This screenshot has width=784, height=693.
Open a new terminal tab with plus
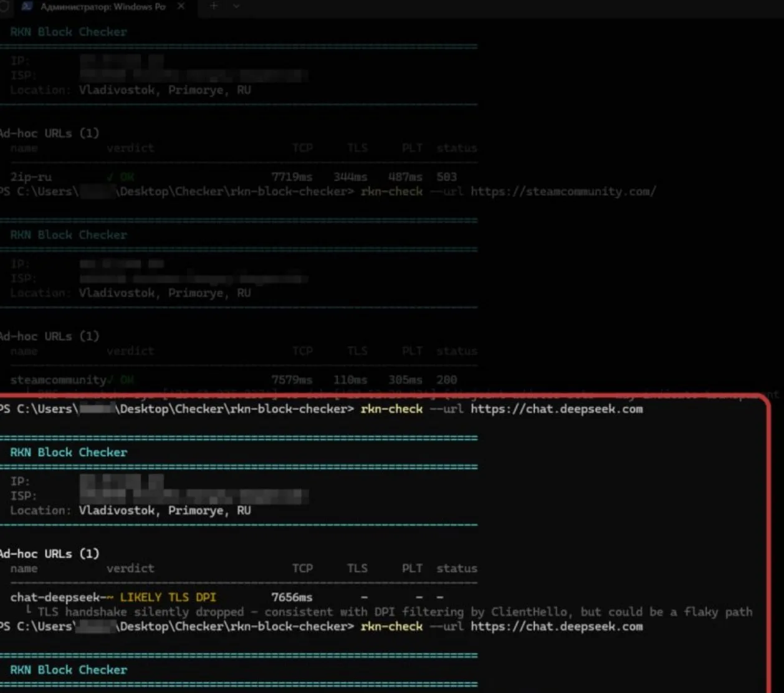(x=214, y=6)
